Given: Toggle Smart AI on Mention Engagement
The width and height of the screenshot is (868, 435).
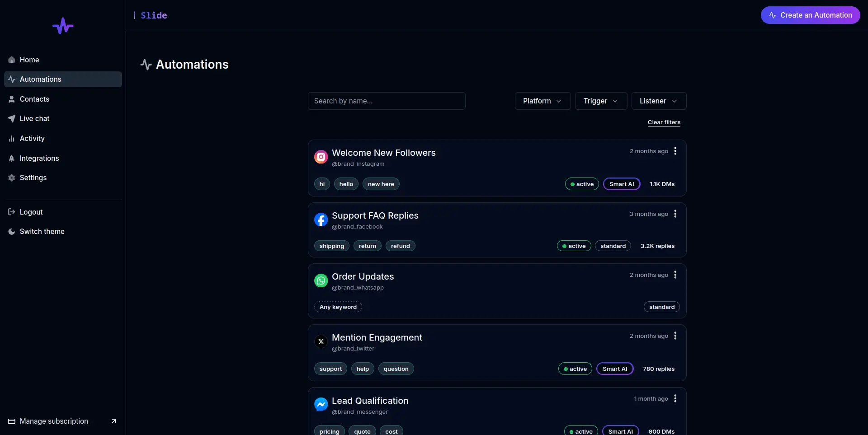Looking at the screenshot, I should point(614,369).
